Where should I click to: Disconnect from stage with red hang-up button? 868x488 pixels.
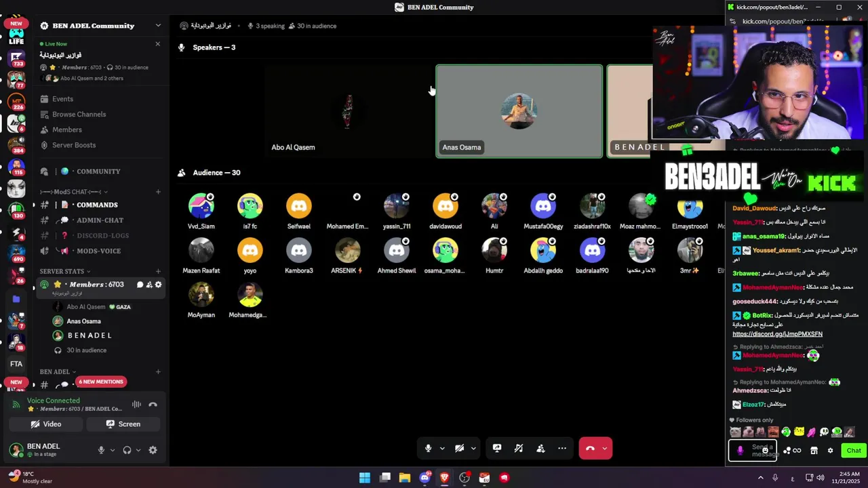(589, 448)
